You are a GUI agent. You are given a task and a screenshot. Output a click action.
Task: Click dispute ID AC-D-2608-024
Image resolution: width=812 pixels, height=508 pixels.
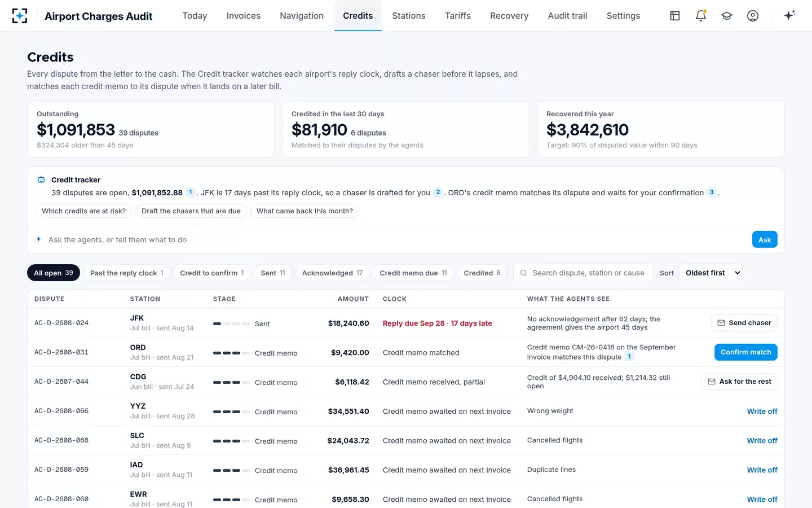(x=61, y=323)
